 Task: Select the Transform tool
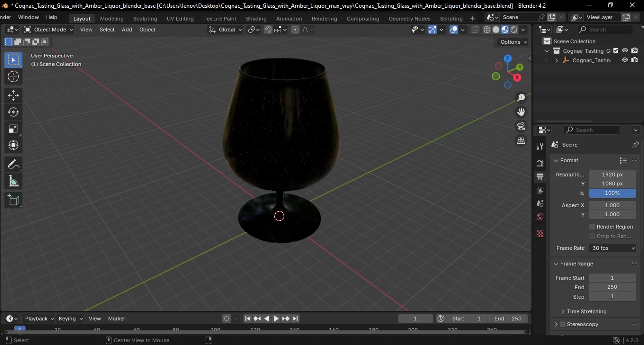[13, 145]
